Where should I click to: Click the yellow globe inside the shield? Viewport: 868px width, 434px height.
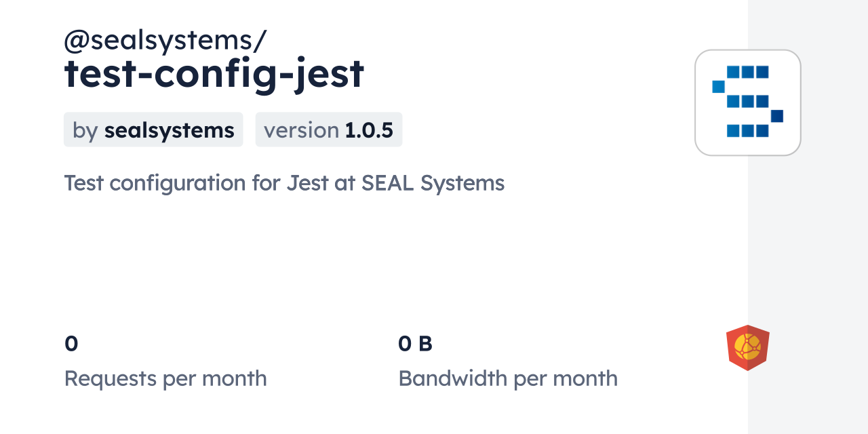[747, 347]
